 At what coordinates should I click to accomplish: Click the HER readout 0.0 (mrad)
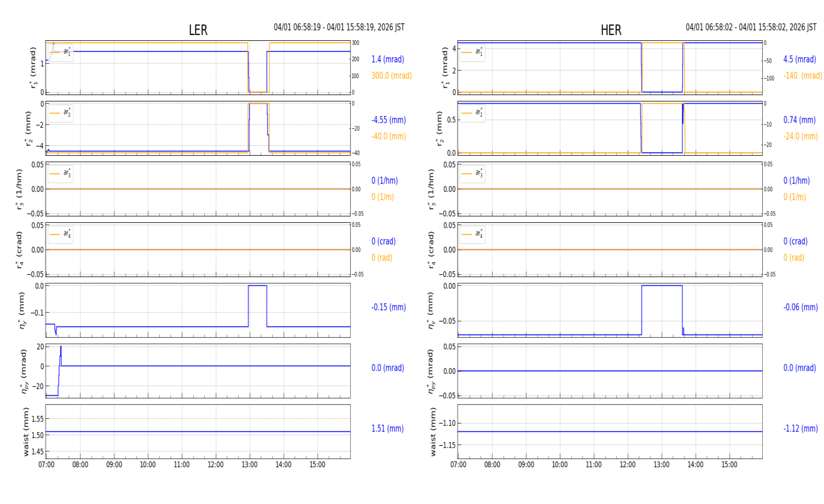tap(799, 368)
